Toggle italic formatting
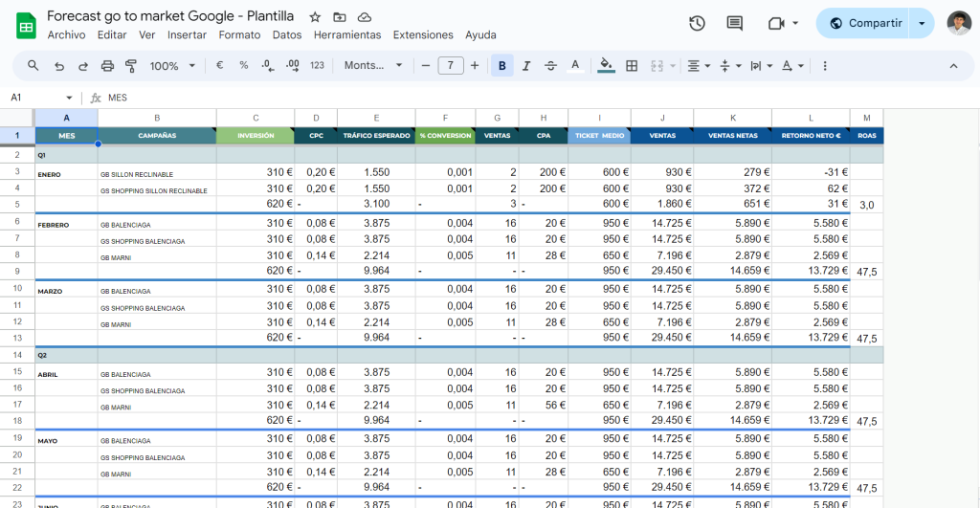 525,66
